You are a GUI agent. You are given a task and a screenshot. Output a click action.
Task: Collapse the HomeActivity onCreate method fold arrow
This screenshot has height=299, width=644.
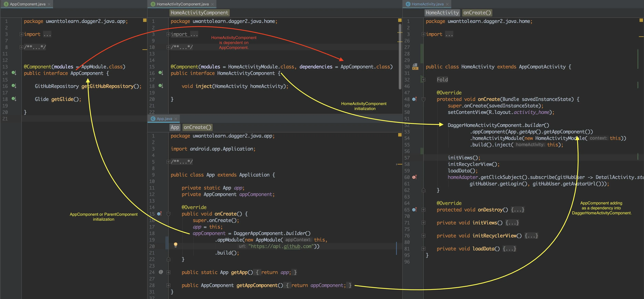424,99
